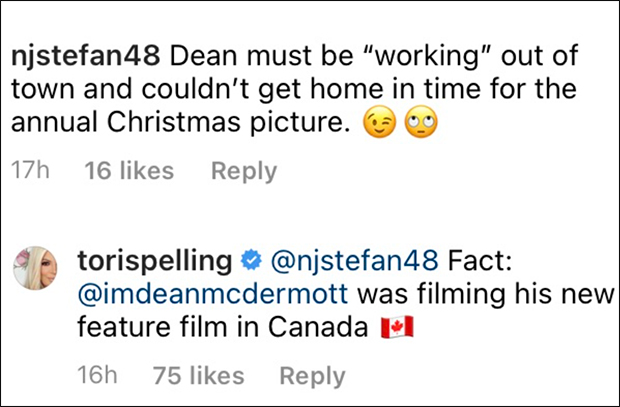Click the 16h timestamp
Viewport: 620px width, 407px height.
[97, 376]
